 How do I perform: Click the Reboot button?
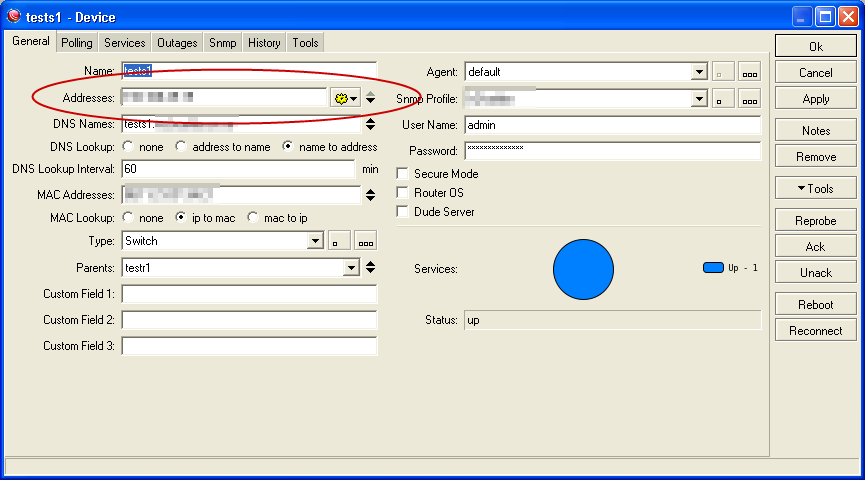click(816, 305)
